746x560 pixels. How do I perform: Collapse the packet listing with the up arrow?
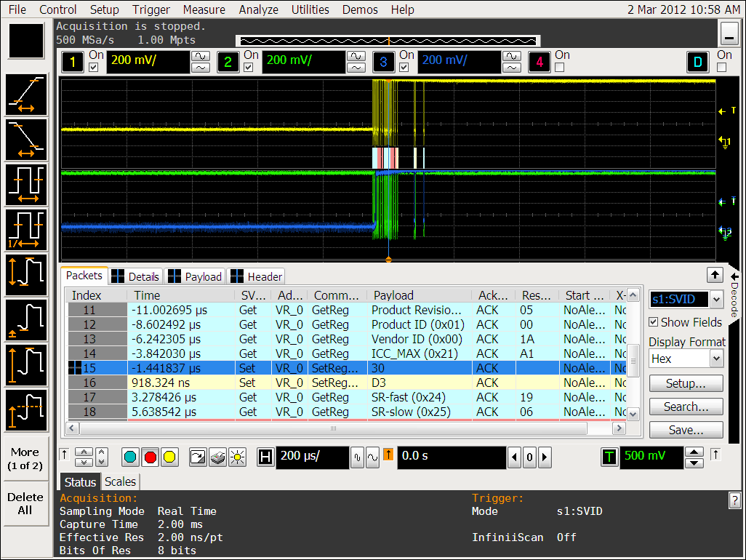(x=715, y=276)
